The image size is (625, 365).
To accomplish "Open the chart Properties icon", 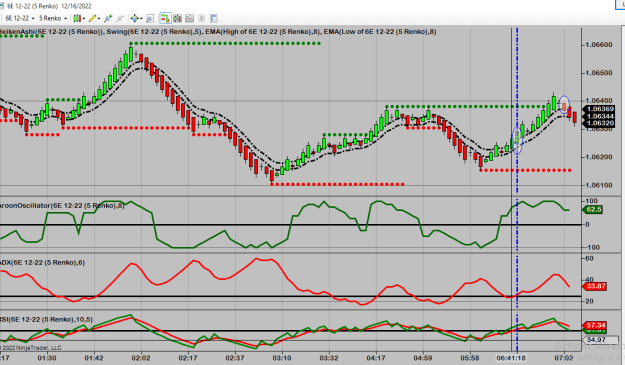I will coord(214,18).
